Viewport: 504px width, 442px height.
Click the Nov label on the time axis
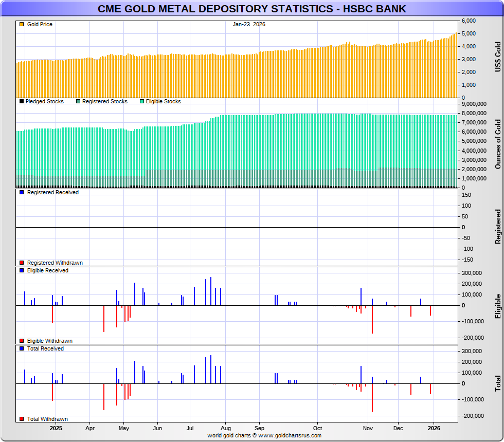pyautogui.click(x=368, y=428)
